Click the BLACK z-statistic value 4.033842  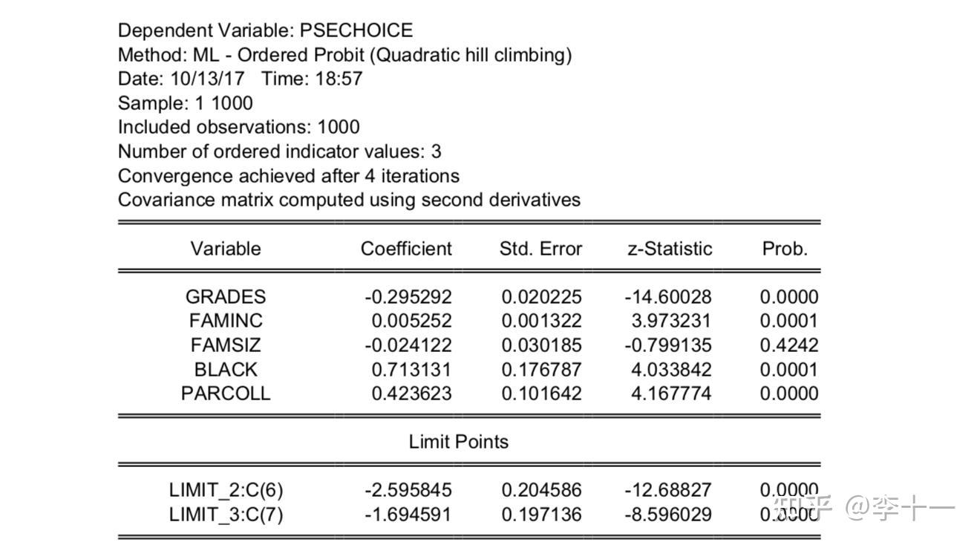pos(671,370)
